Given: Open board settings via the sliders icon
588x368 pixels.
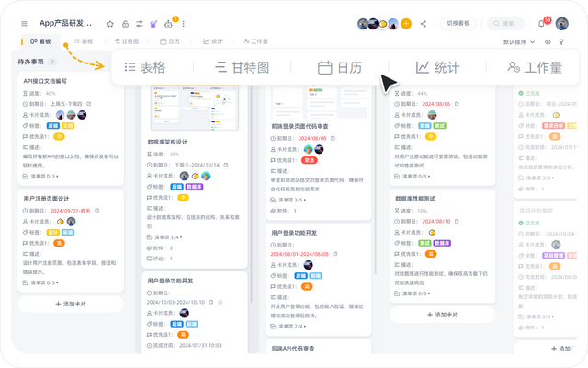Looking at the screenshot, I should click(140, 24).
